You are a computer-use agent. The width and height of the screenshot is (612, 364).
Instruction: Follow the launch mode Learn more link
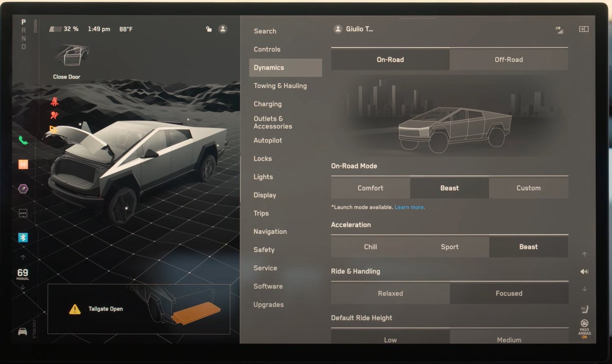(410, 207)
